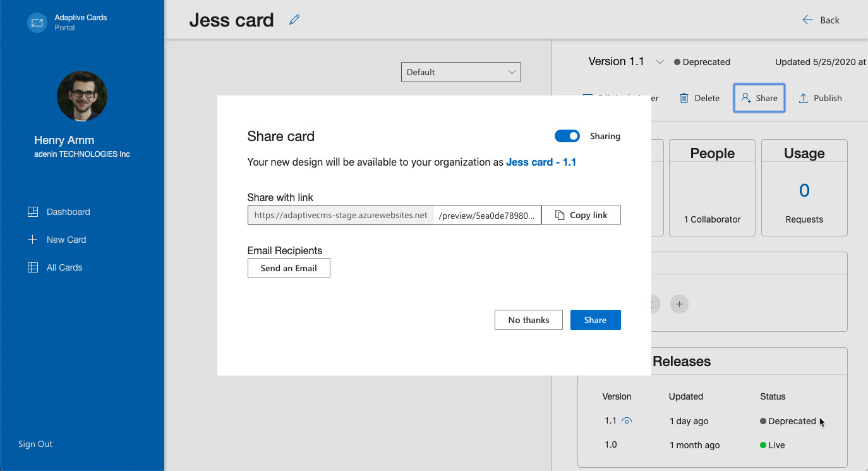Click the trash icon to delete this version
This screenshot has width=868, height=471.
[684, 98]
